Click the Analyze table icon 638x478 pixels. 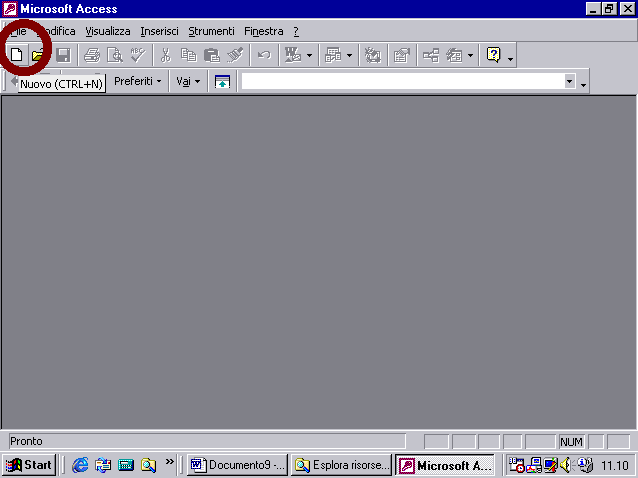[x=333, y=55]
